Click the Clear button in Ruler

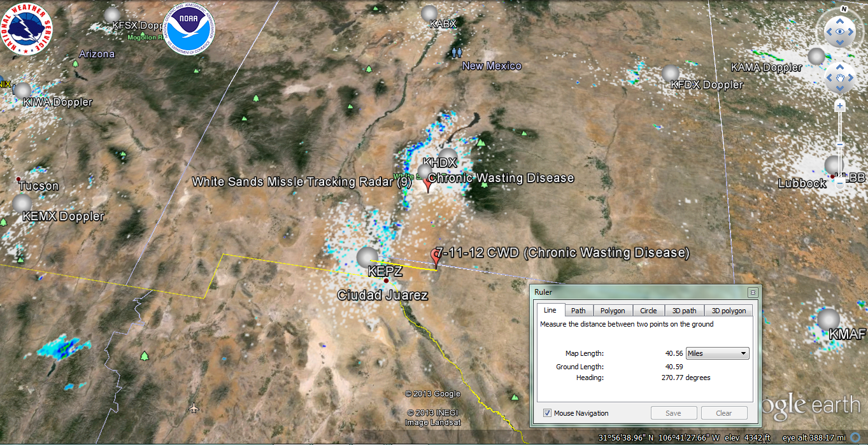[x=723, y=413]
